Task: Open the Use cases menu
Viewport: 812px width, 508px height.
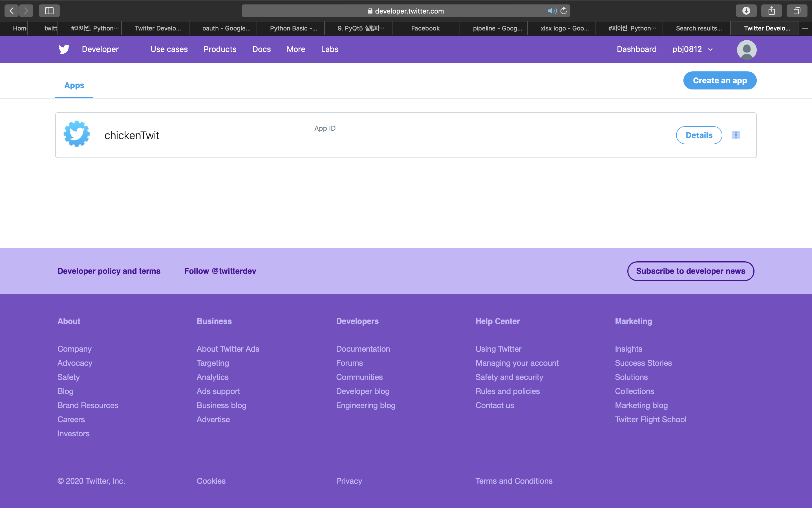Action: coord(169,49)
